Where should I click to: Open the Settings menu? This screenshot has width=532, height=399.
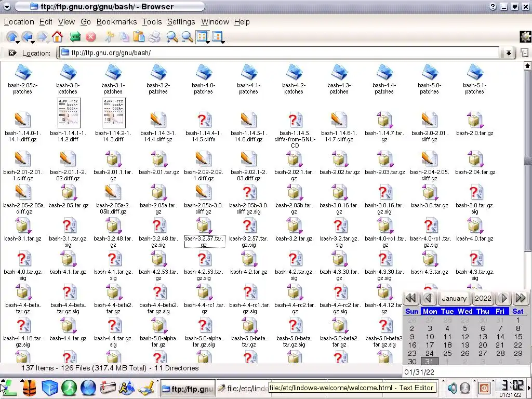[181, 22]
